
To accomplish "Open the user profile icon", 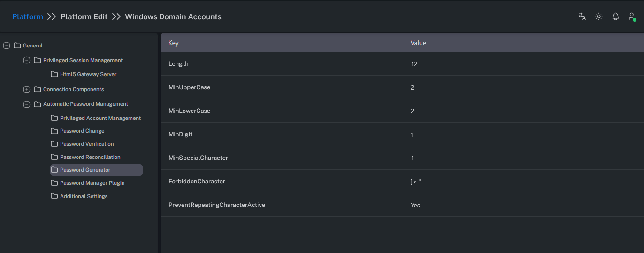I will (x=632, y=16).
